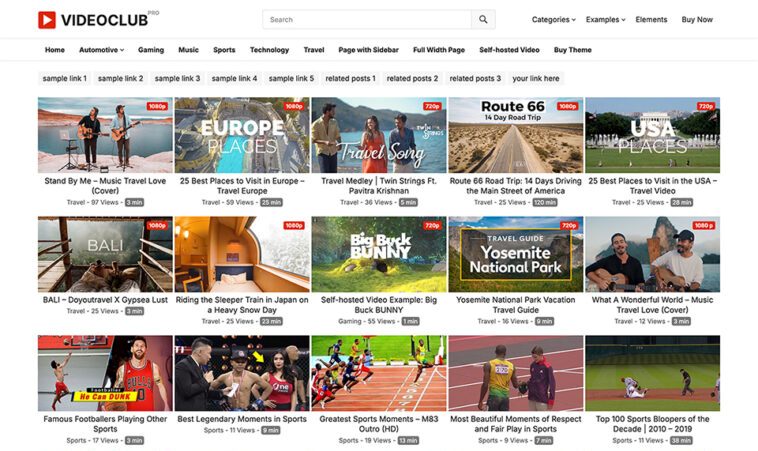Go to the Self-hosted Video menu item

coord(509,49)
